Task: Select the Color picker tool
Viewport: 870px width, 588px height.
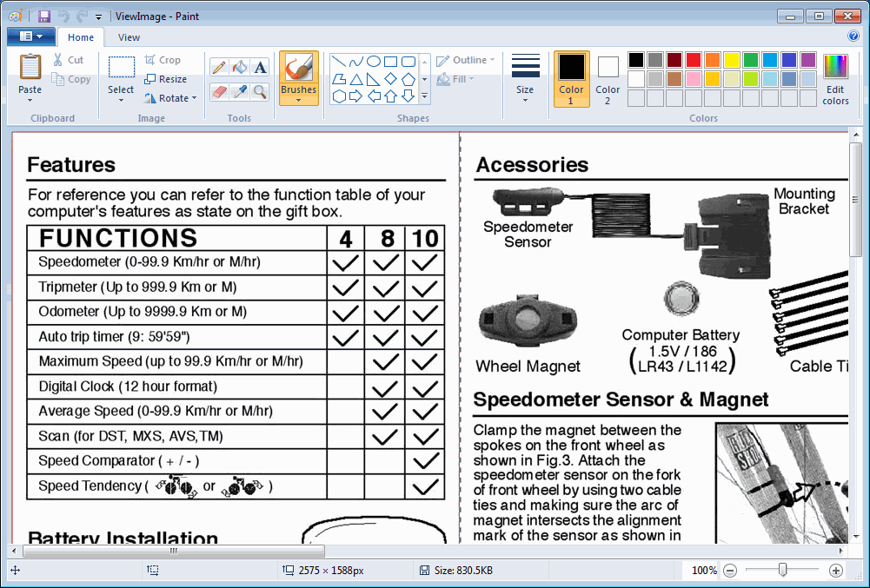Action: click(239, 91)
